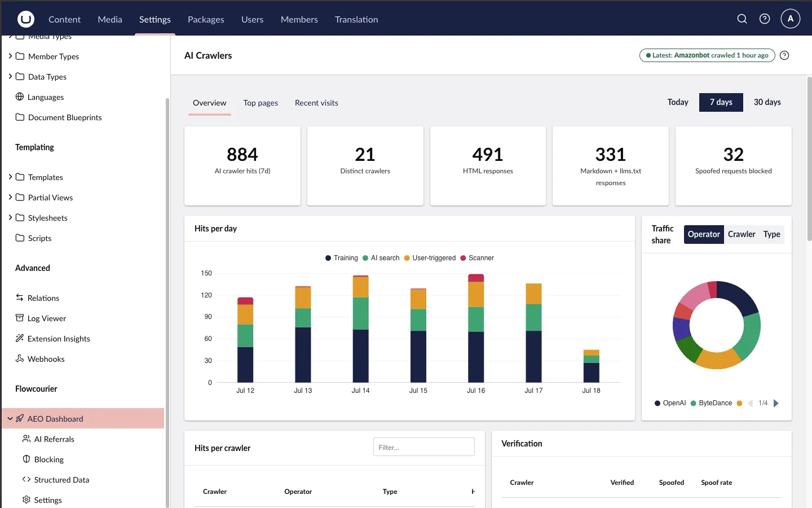Go to next traffic share legend page
The image size is (812, 508).
click(x=776, y=403)
